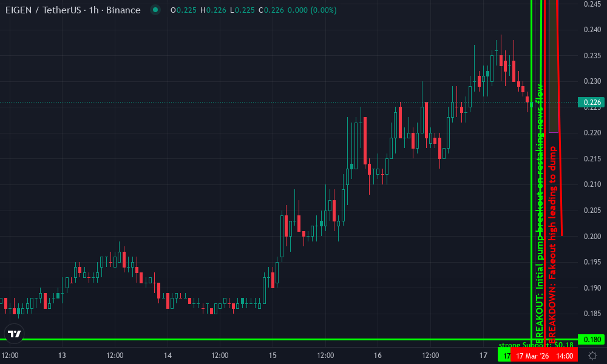
Task: Click the green 0.180 support price label
Action: coord(591,339)
